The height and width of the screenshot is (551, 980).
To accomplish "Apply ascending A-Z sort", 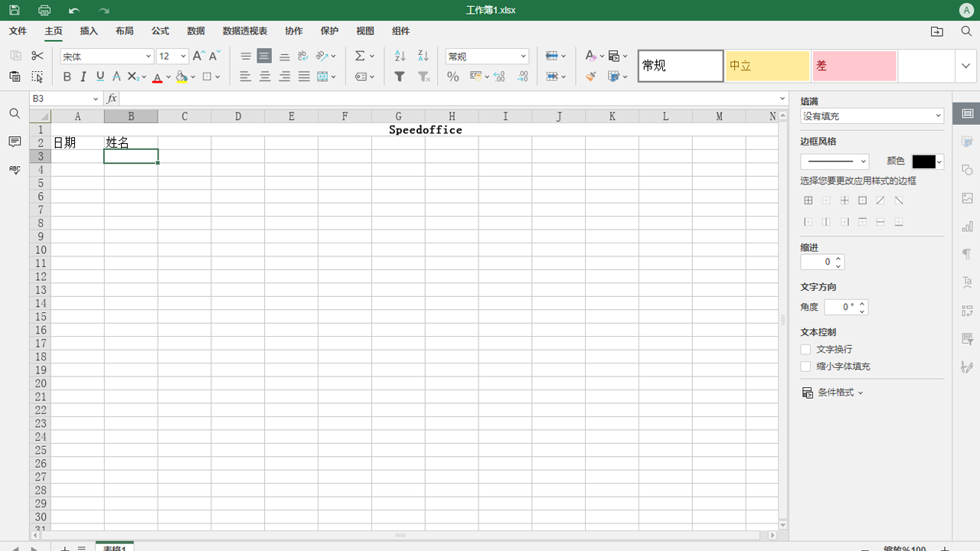I will (399, 56).
